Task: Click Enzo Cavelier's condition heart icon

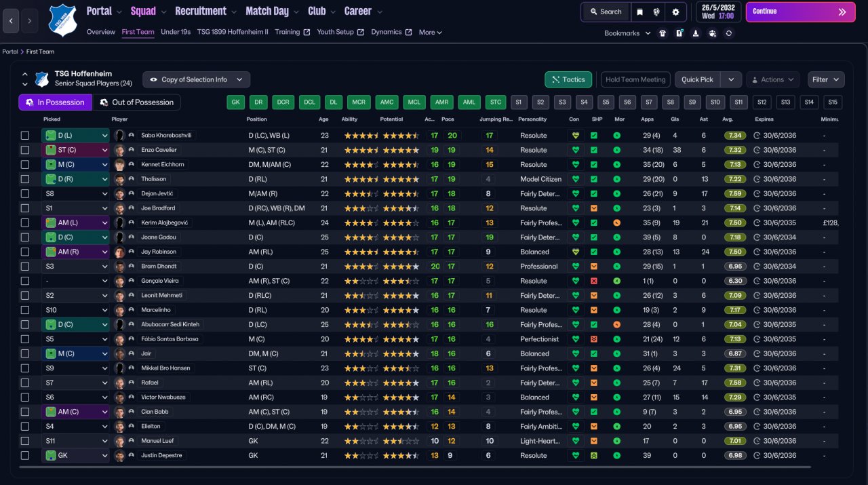Action: click(576, 150)
